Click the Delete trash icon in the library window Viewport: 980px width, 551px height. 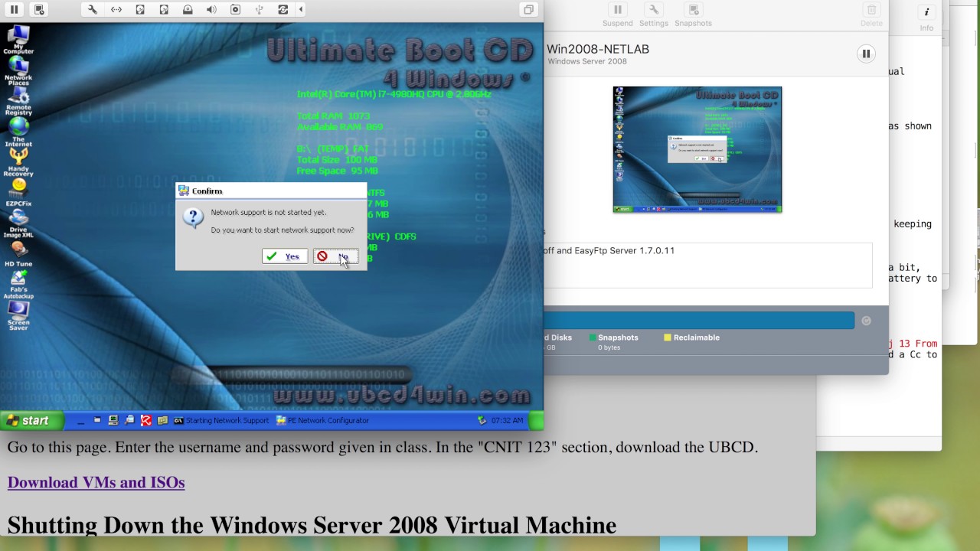[x=871, y=15]
